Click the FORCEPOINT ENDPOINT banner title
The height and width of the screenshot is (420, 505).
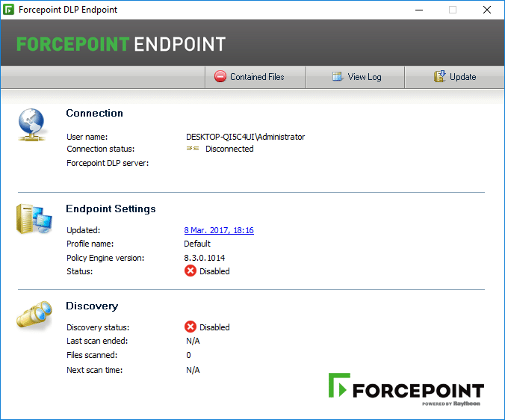121,44
